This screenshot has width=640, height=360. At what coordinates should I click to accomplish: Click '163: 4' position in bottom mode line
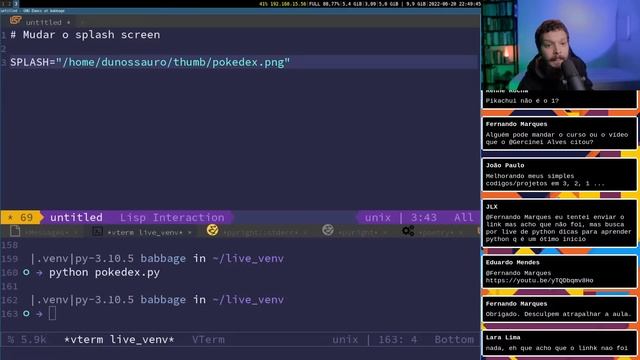(x=398, y=339)
